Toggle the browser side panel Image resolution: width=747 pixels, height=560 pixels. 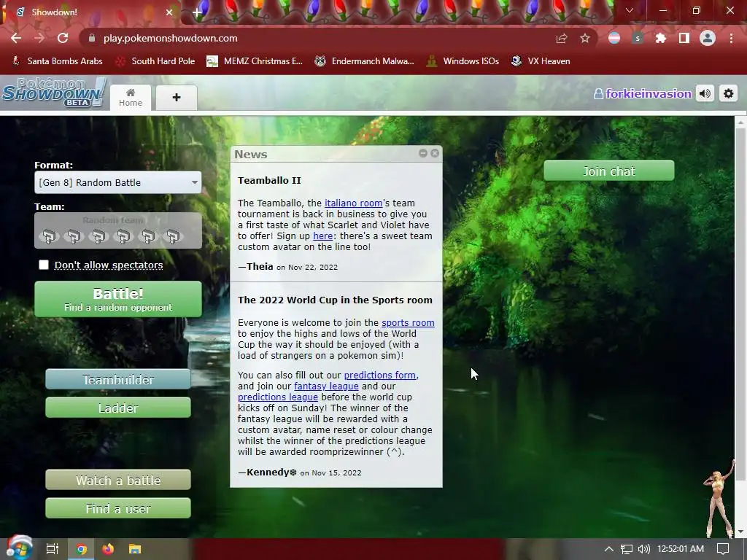pos(684,38)
